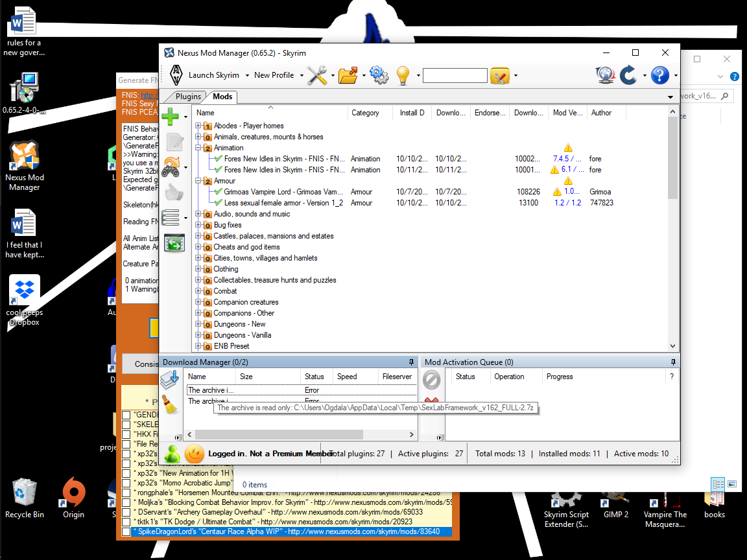Open the Nexus Mod Manager desktop shortcut
Image resolution: width=747 pixels, height=560 pixels.
click(25, 166)
